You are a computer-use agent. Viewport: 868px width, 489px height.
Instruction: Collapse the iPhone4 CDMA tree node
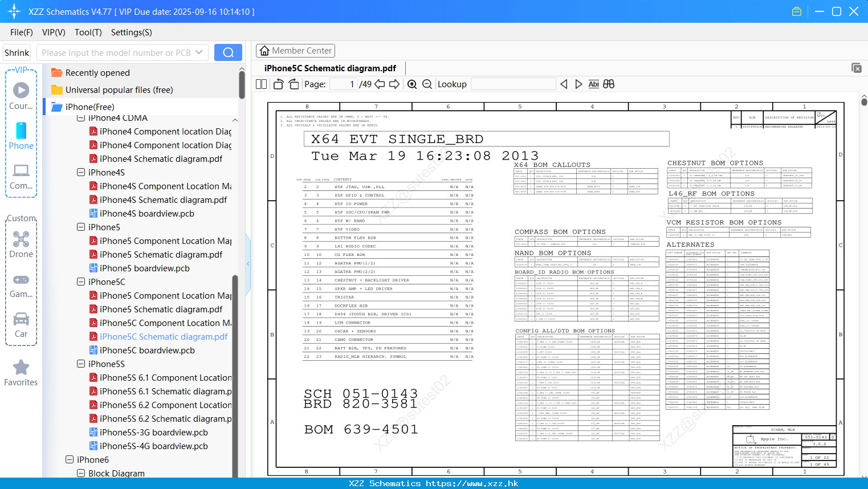coord(81,118)
